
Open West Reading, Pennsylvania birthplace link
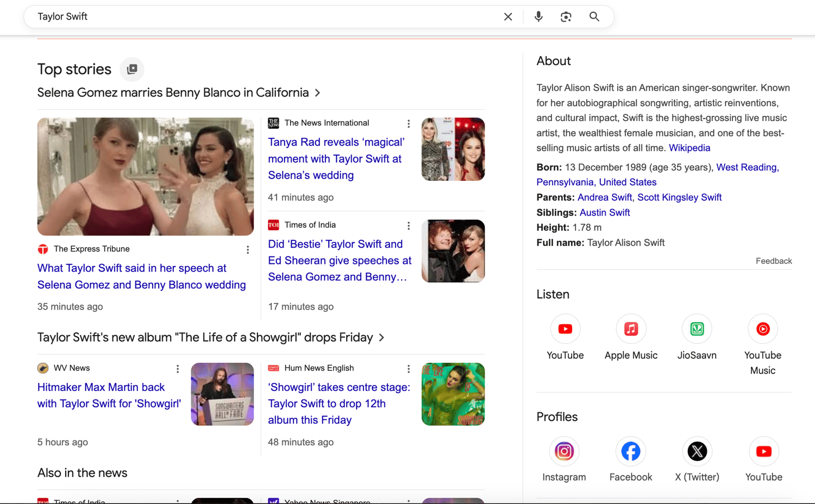[657, 175]
